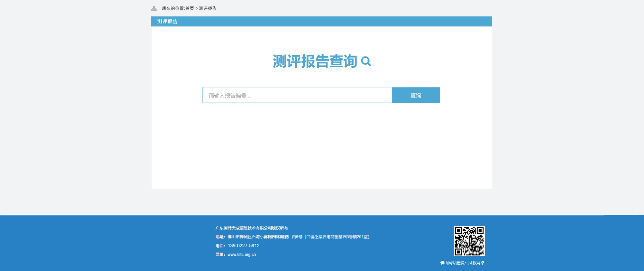Screen dimensions: 644x271
Task: Go to 首页 via the breadcrumb
Action: pos(190,8)
